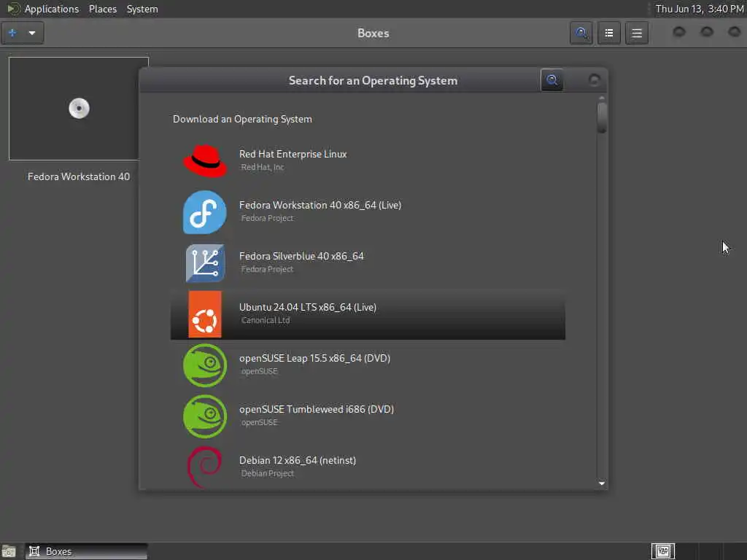747x560 pixels.
Task: Click the show desktop icon in bottom panel
Action: coord(9,551)
